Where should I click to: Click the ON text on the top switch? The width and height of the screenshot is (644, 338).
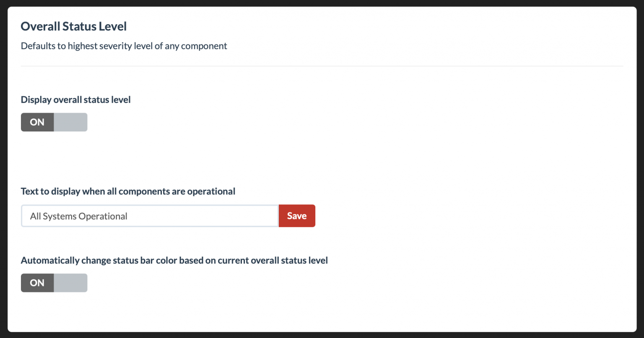37,122
